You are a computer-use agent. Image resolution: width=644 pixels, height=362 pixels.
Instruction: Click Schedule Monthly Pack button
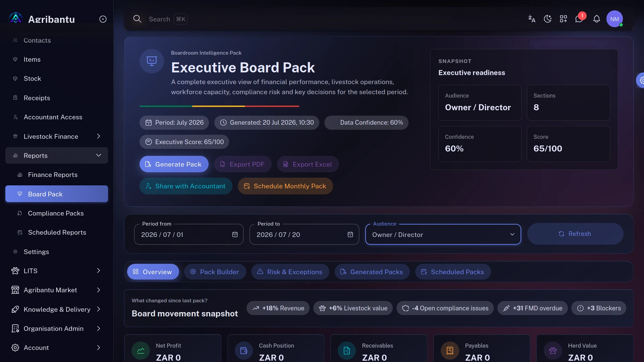285,186
